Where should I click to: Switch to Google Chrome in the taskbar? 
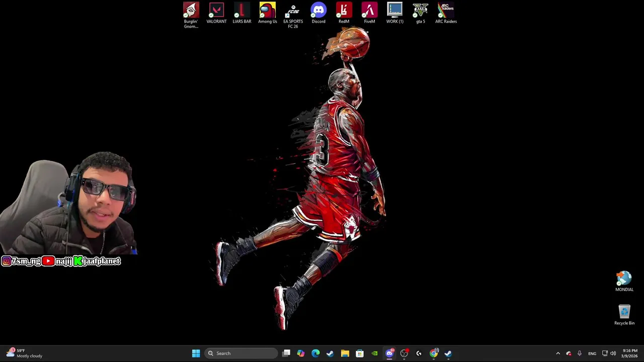tap(434, 353)
